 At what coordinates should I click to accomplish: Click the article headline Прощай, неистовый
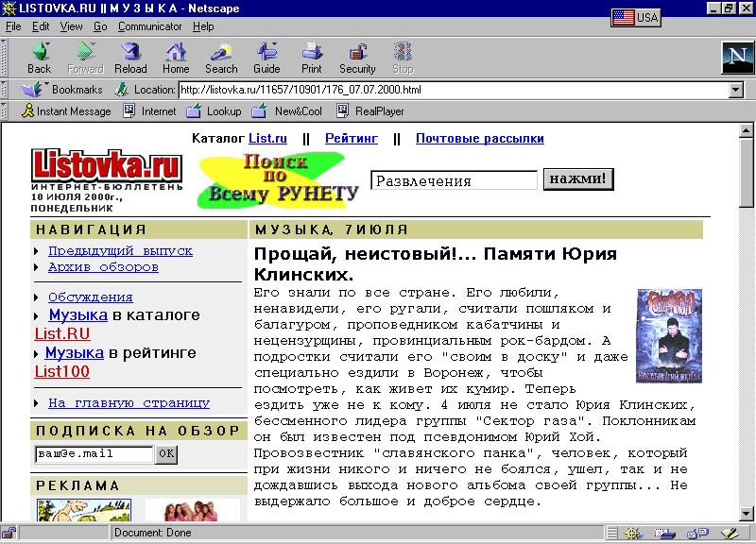click(x=436, y=264)
